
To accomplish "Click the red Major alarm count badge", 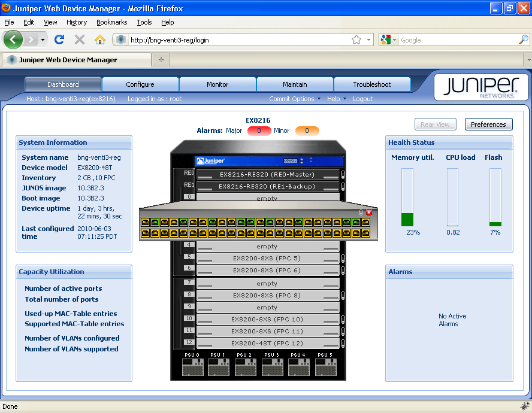I will [x=259, y=130].
